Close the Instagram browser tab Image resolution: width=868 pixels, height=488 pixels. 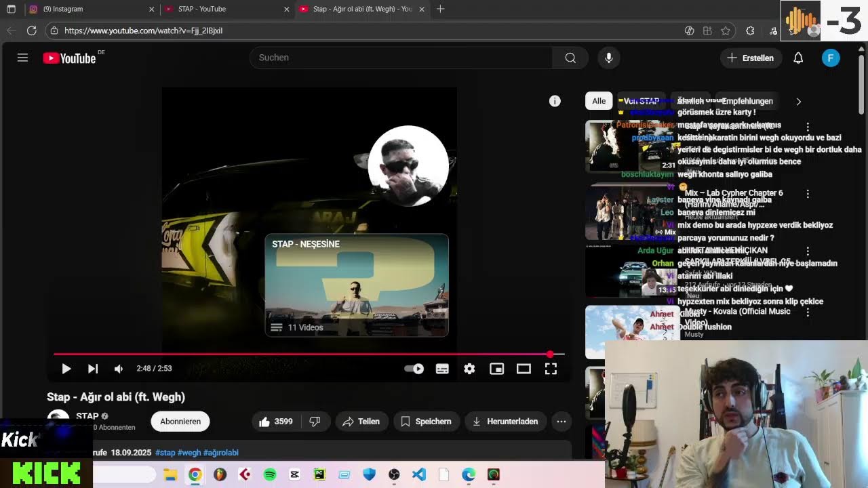click(x=151, y=9)
